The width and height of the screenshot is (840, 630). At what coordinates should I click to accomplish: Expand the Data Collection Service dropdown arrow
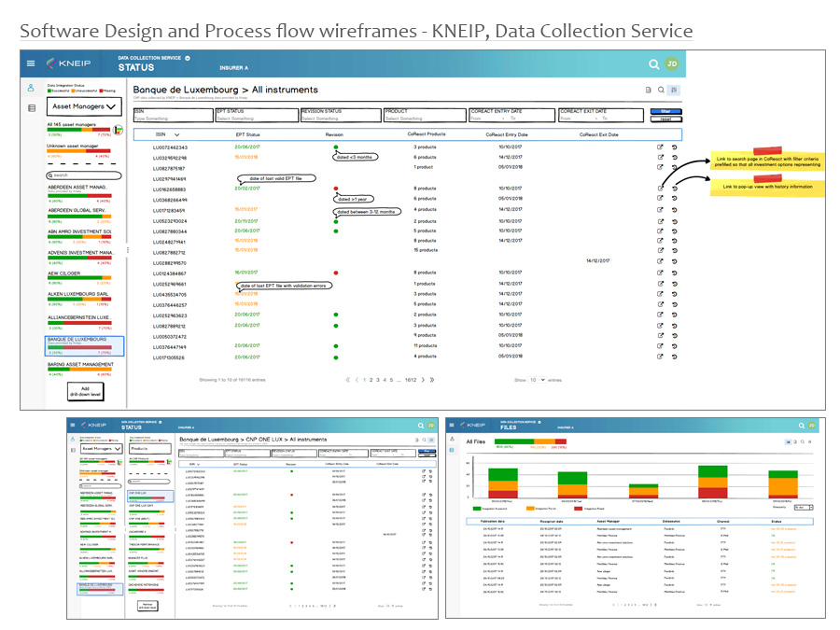click(187, 58)
